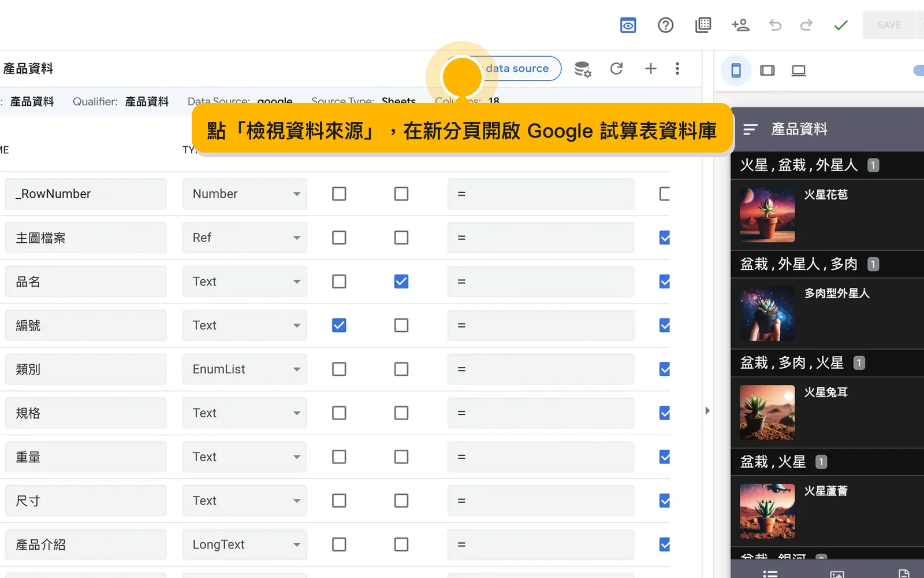924x578 pixels.
Task: Toggle the checked label checkbox for 品名
Action: [401, 281]
